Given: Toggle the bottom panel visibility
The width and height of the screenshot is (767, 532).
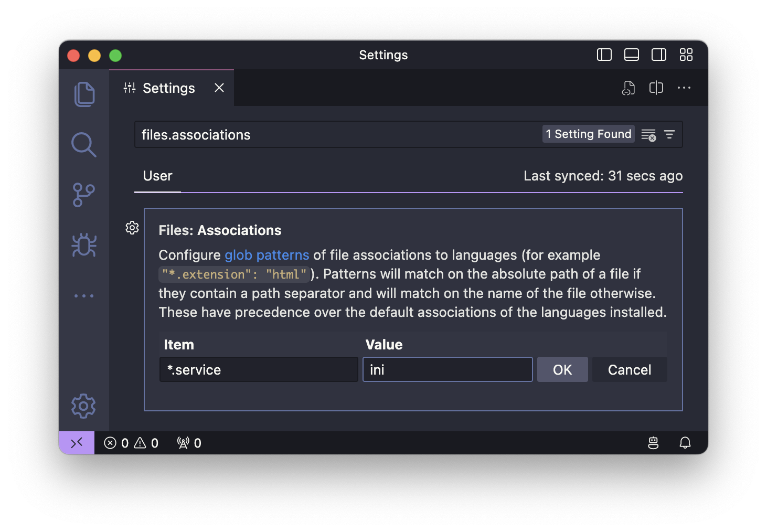Looking at the screenshot, I should [x=632, y=55].
